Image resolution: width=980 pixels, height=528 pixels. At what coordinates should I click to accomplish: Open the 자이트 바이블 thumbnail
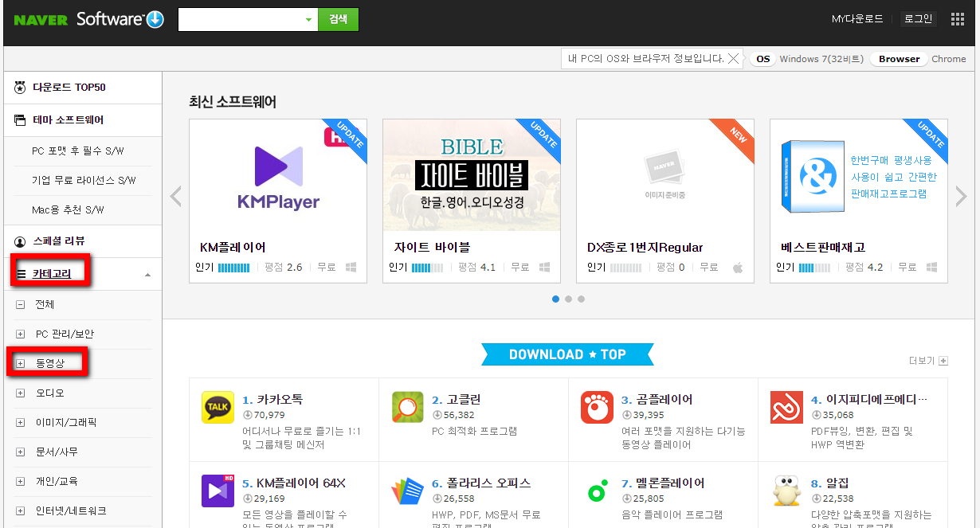[472, 175]
